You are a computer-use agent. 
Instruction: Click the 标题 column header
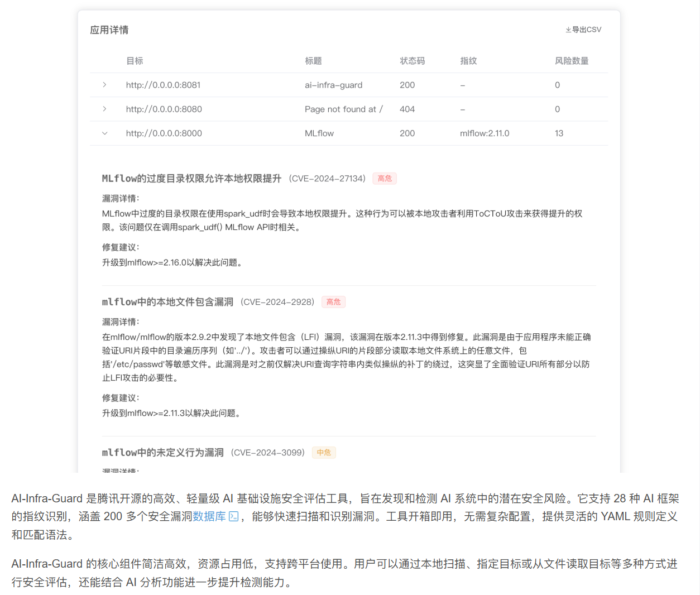coord(313,61)
